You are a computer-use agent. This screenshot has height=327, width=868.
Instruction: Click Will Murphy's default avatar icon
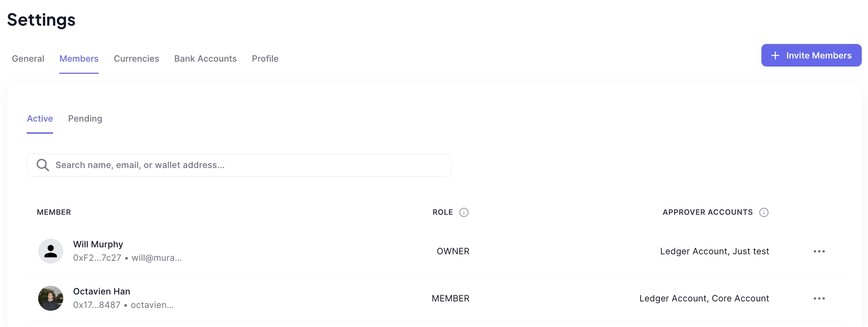tap(50, 251)
